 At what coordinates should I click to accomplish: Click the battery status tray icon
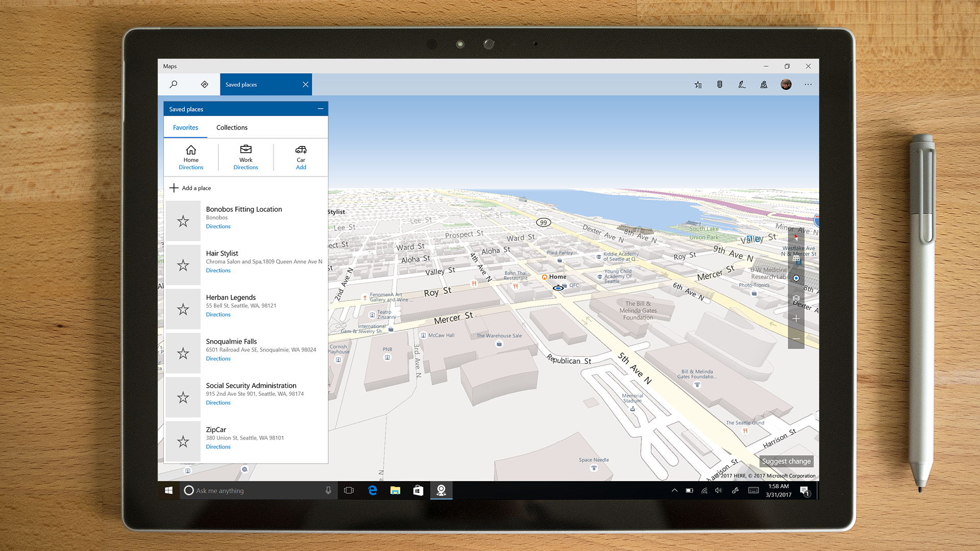click(x=689, y=490)
